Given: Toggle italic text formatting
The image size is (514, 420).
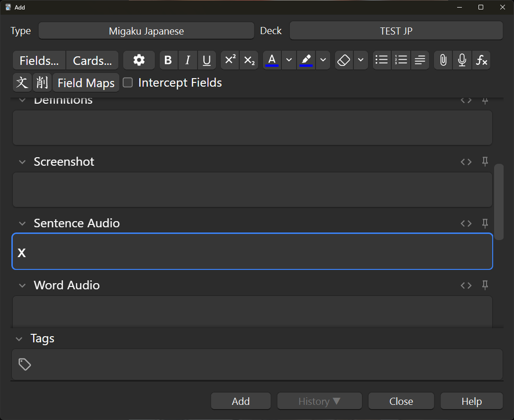Looking at the screenshot, I should click(188, 61).
